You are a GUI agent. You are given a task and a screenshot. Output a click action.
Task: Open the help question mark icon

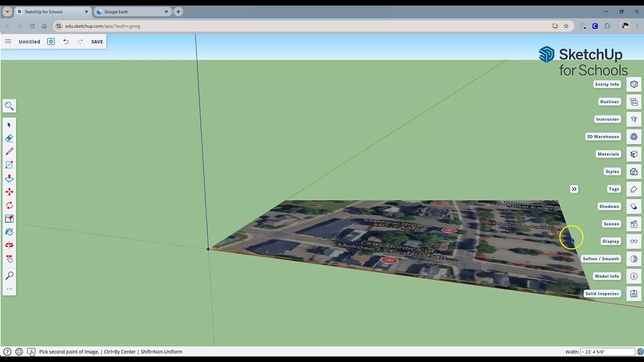pos(7,352)
